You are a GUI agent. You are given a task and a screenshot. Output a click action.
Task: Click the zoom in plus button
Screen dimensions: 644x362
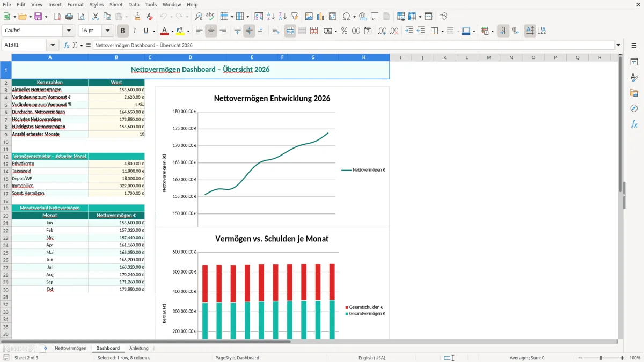(622, 358)
